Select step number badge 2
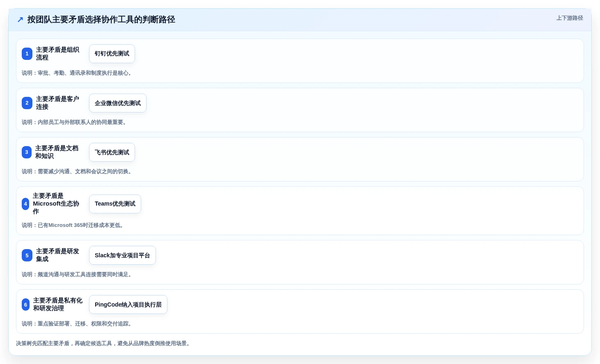Screen dimensions: 600x364 pyautogui.click(x=27, y=103)
